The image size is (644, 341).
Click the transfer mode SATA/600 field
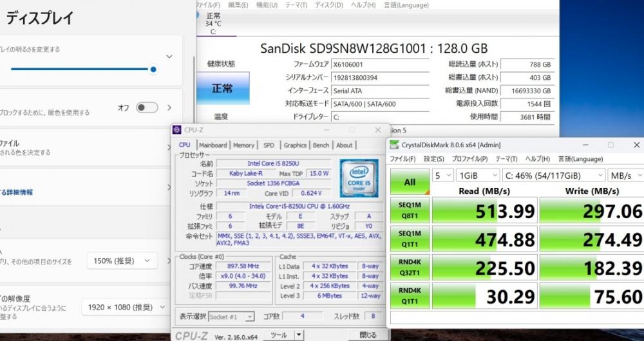tap(381, 104)
